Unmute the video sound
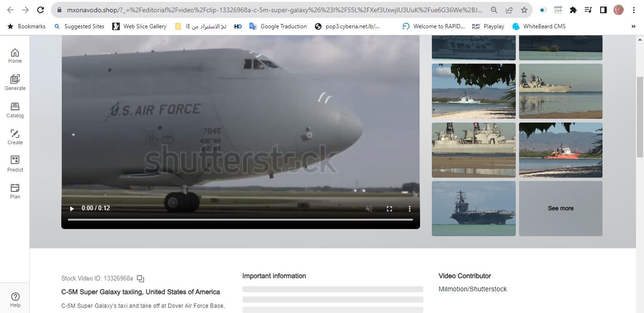This screenshot has height=313, width=644. pos(370,208)
